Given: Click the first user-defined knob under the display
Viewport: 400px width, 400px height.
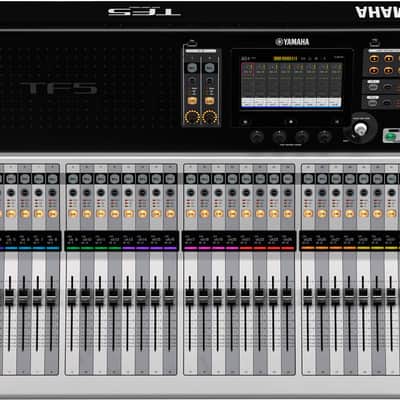Looking at the screenshot, I should click(x=257, y=137).
